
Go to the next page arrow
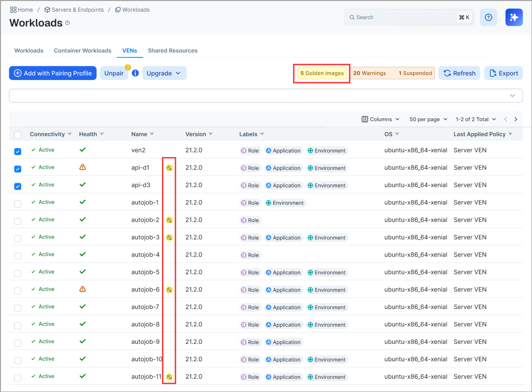(516, 119)
